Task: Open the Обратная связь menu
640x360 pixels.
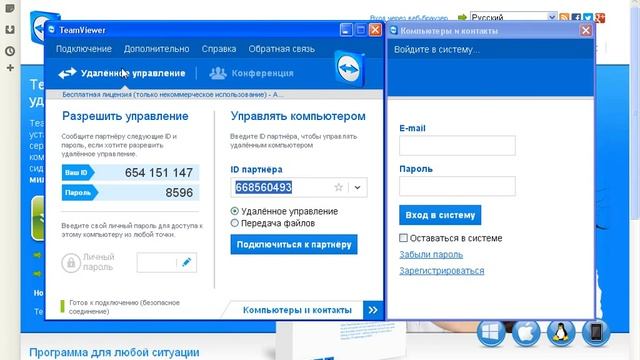Action: coord(282,49)
